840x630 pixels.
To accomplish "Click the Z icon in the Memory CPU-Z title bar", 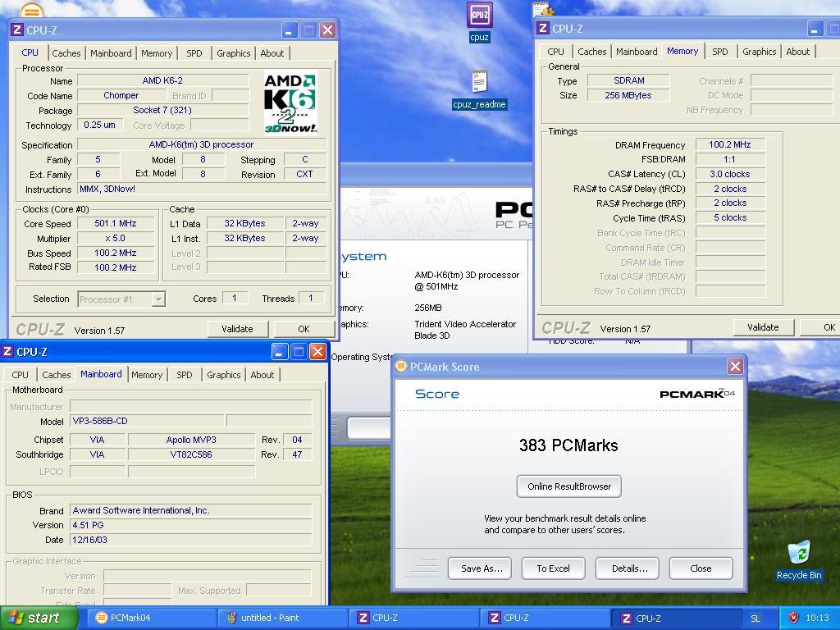I will [543, 28].
